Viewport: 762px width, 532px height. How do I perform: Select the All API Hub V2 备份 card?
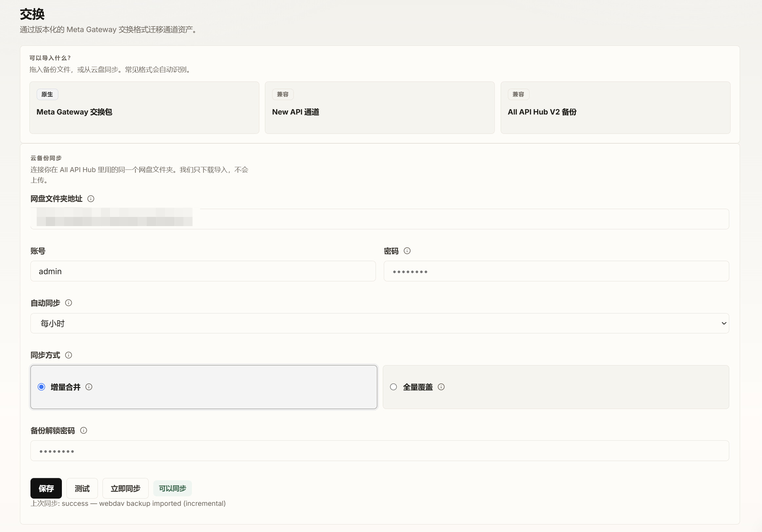click(x=615, y=108)
